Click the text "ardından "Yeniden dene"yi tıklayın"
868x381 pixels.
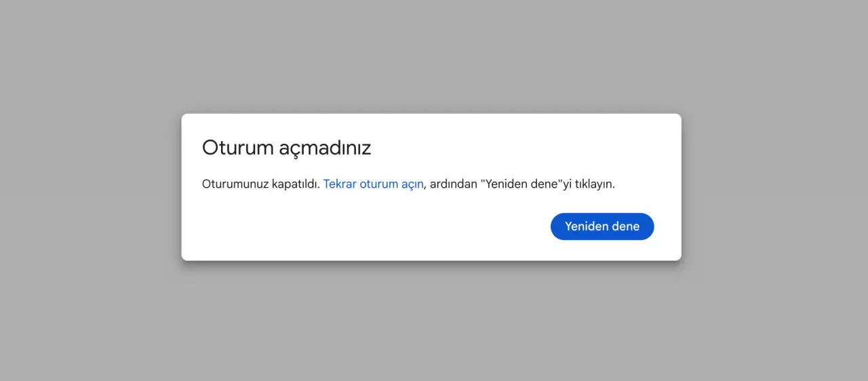point(522,184)
